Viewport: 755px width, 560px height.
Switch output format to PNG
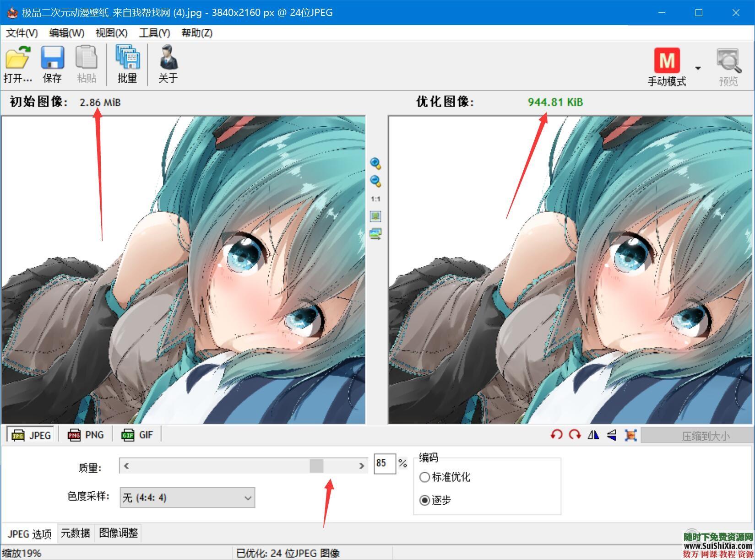click(86, 435)
